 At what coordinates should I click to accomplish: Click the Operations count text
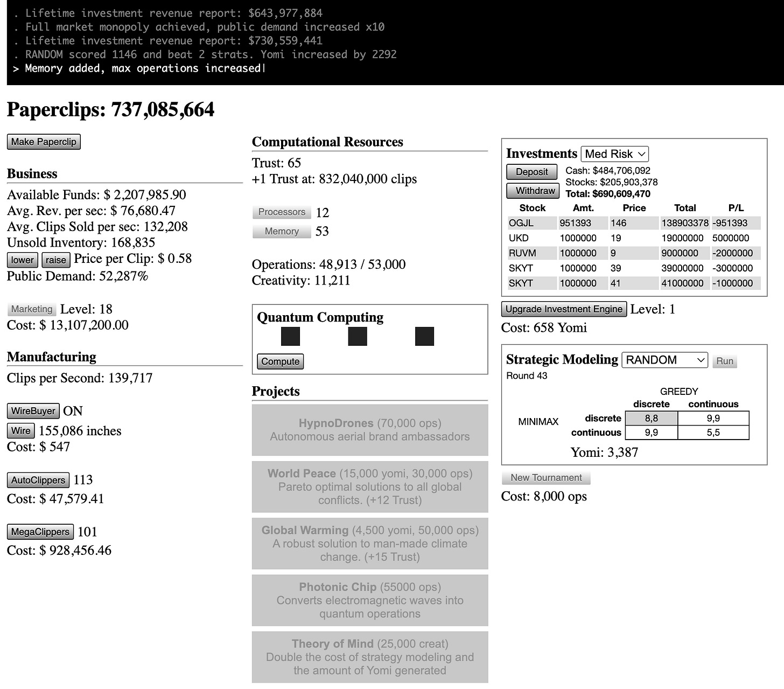point(328,265)
